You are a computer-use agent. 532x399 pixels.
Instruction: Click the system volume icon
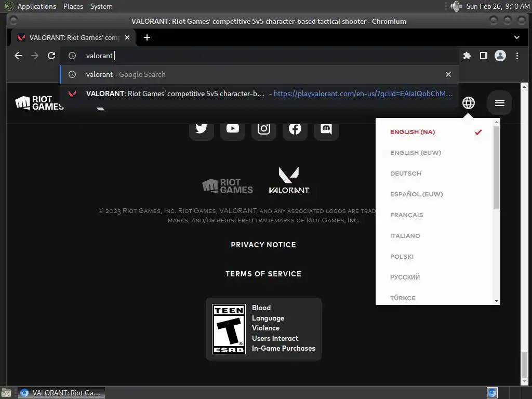click(456, 6)
